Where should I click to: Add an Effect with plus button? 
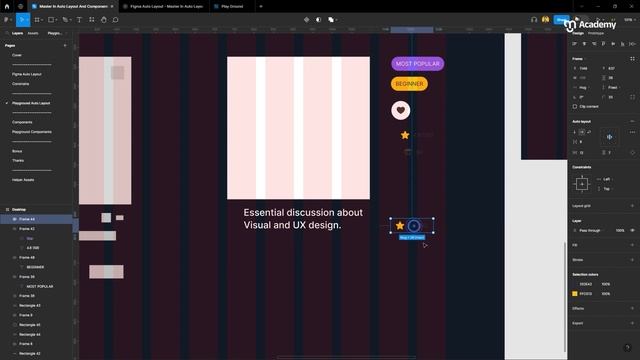tap(632, 308)
